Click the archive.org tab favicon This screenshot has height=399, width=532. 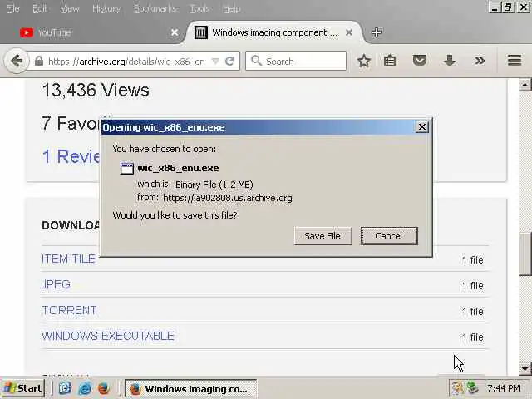(x=201, y=32)
